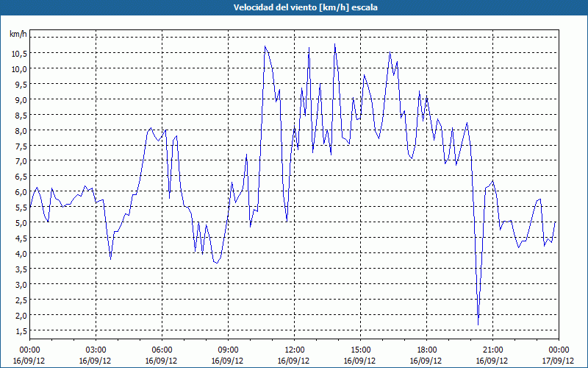Select the '17/09/12' date label

click(x=559, y=361)
